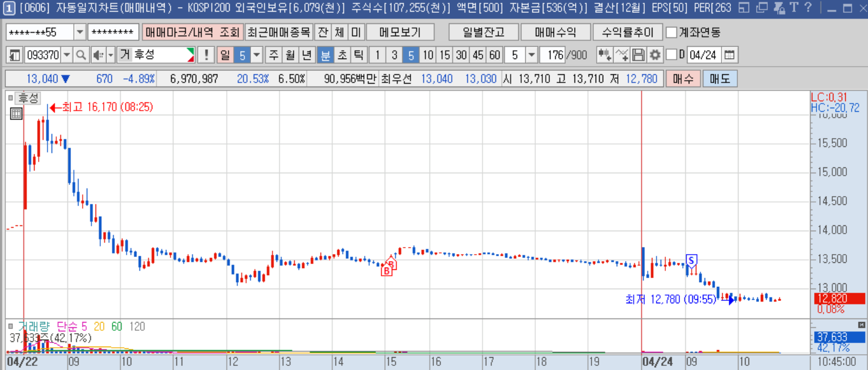Select the 일 daily period toggle
Viewport: 868px width, 370px height.
[225, 55]
